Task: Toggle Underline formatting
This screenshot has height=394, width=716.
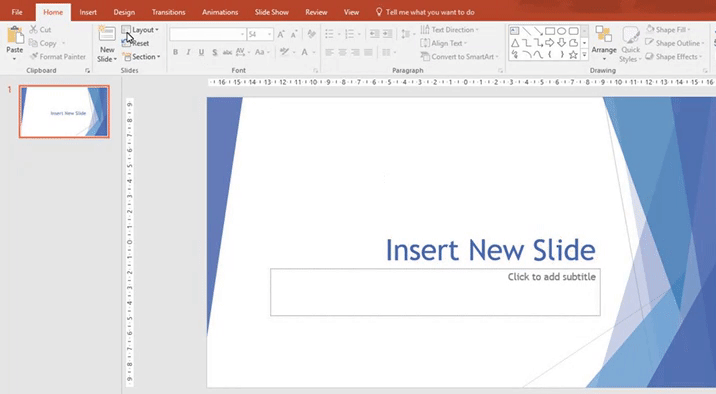Action: [201, 53]
